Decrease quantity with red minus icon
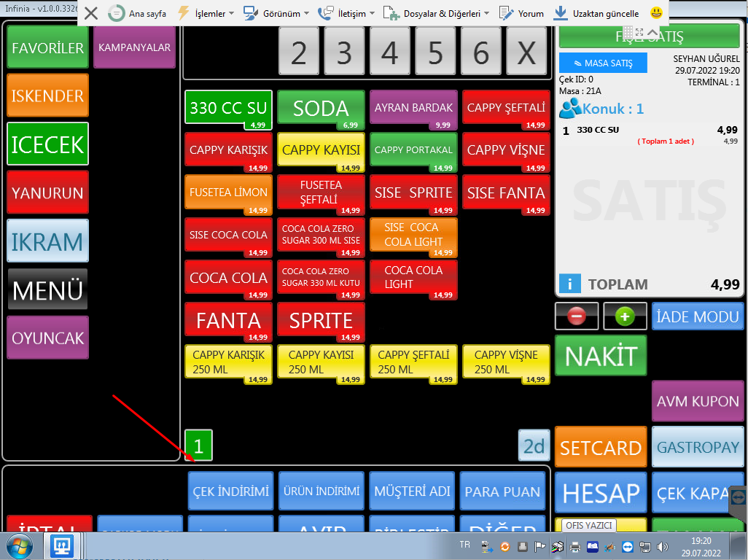Viewport: 748px width, 560px height. [576, 316]
